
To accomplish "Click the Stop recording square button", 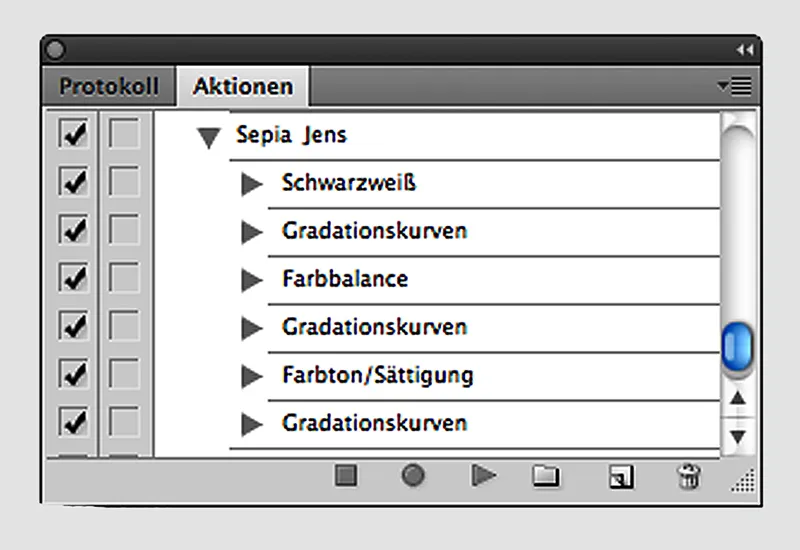I will coord(346,476).
